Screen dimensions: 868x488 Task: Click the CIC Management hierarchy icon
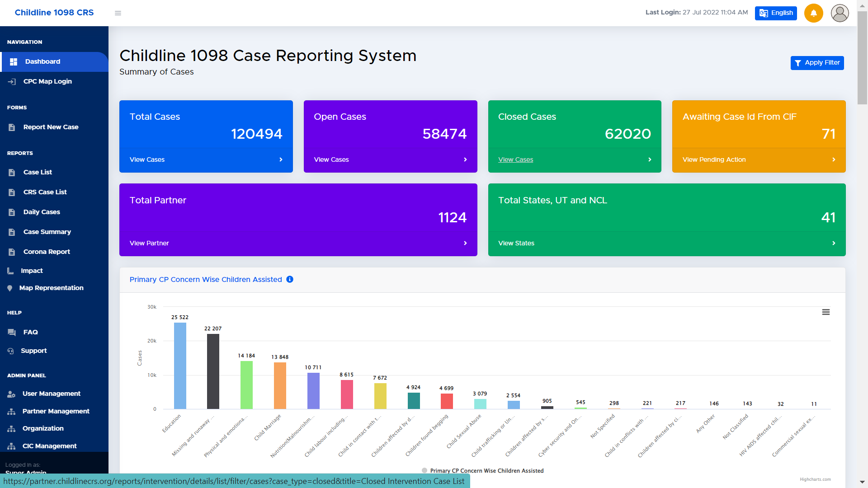11,446
